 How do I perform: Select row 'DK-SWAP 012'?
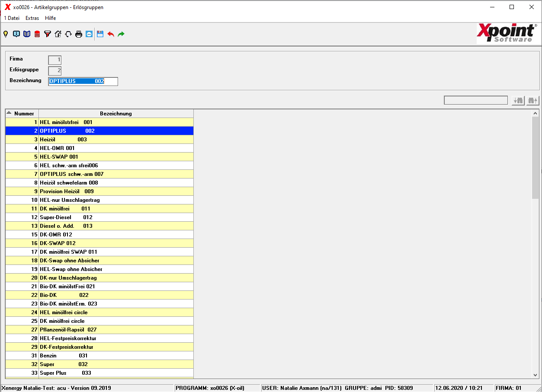[99, 243]
